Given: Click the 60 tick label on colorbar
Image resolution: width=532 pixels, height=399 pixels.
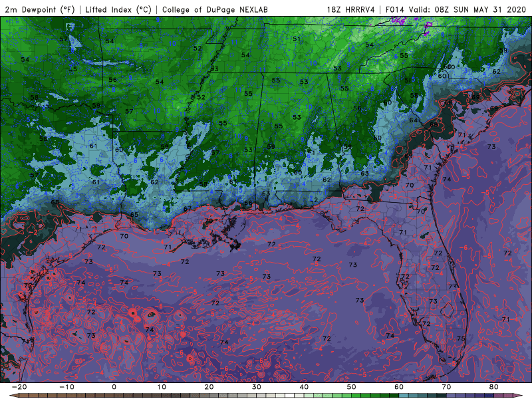Looking at the screenshot, I should [x=399, y=387].
